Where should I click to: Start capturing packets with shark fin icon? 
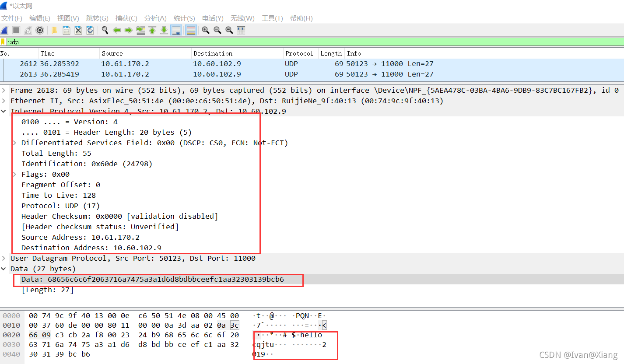(x=4, y=30)
